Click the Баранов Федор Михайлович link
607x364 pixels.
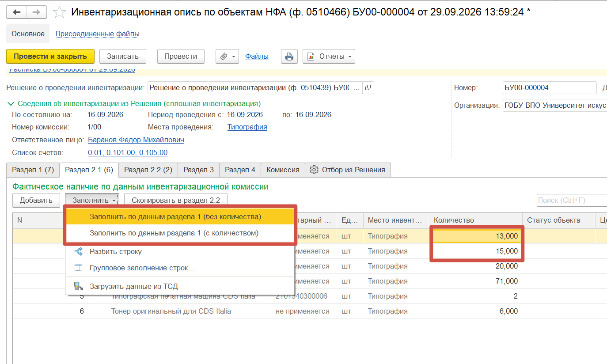point(136,140)
